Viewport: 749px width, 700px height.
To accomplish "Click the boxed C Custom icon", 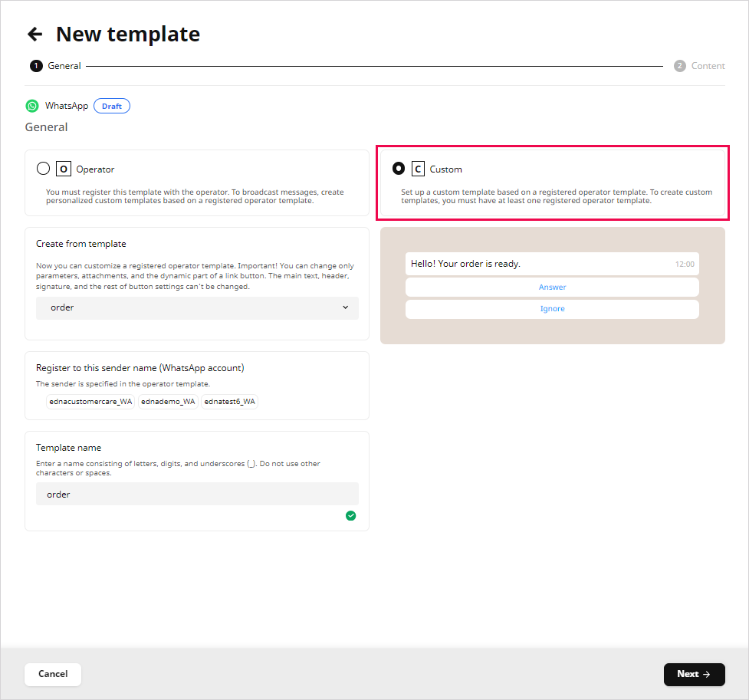I will 418,169.
